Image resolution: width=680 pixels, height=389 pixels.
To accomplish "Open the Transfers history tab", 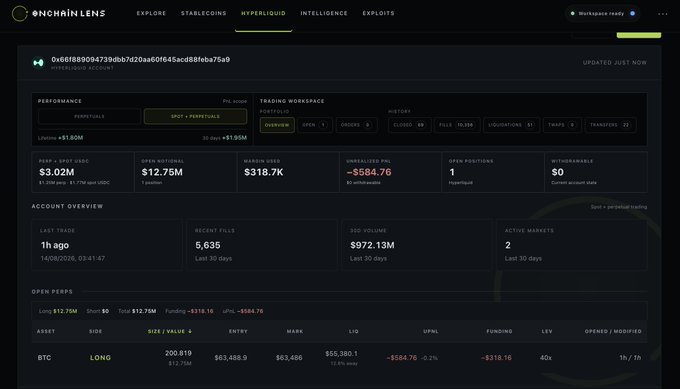I will 610,125.
